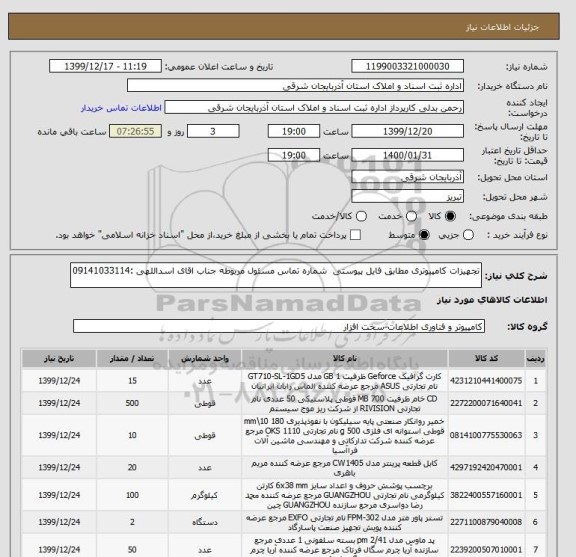Image resolution: width=576 pixels, height=557 pixels.
Task: Open the اطلاعات تماس خریدار link
Action: pyautogui.click(x=121, y=108)
